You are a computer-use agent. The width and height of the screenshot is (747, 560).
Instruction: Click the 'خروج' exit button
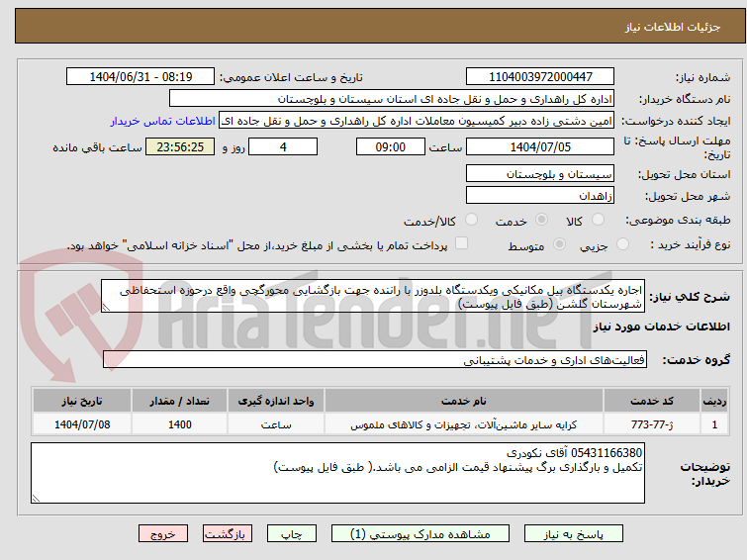coord(163,534)
